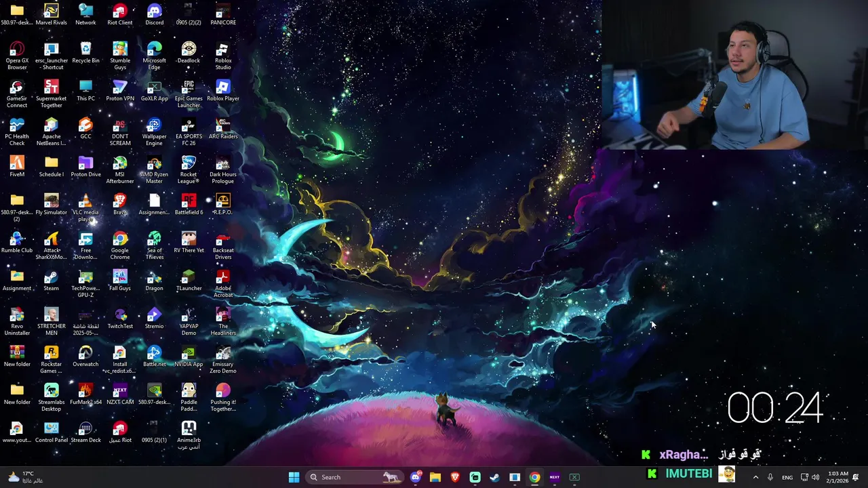
Task: Open the Wallpaper Engine shortcut
Action: (x=154, y=131)
